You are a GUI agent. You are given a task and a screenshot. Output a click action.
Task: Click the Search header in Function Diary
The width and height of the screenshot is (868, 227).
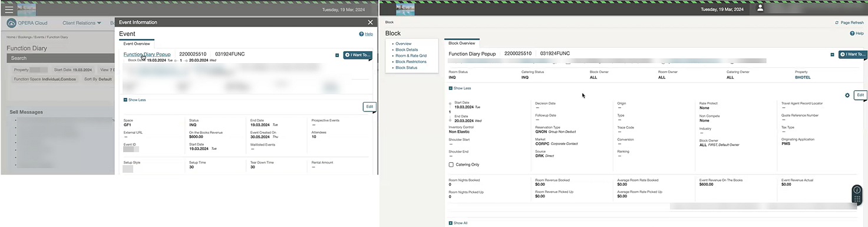(x=60, y=58)
